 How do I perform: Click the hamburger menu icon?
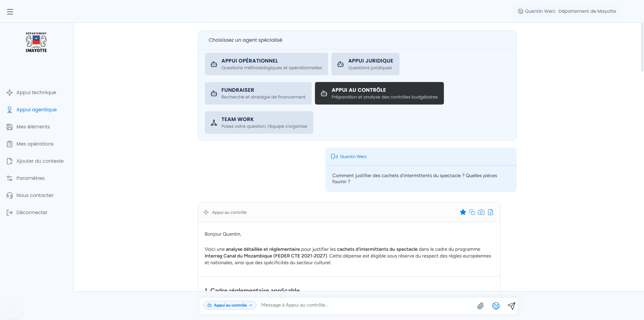pyautogui.click(x=10, y=12)
